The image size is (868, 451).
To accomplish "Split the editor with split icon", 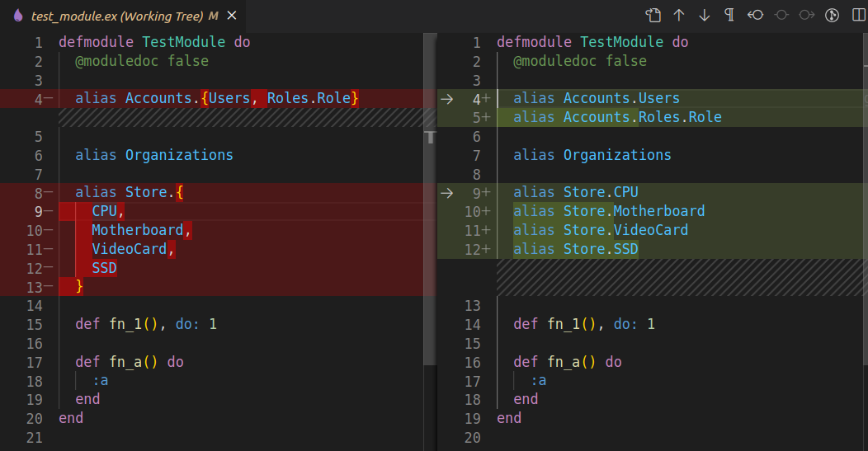I will [858, 15].
